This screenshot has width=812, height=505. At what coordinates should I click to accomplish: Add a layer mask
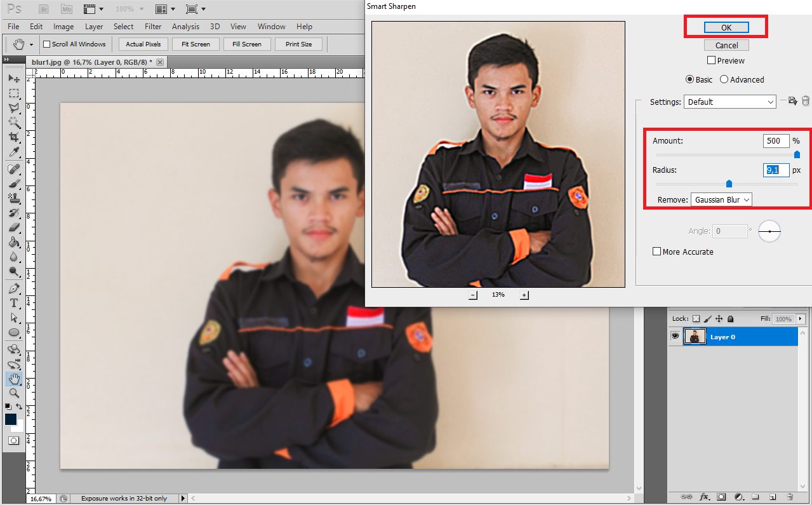(x=721, y=497)
